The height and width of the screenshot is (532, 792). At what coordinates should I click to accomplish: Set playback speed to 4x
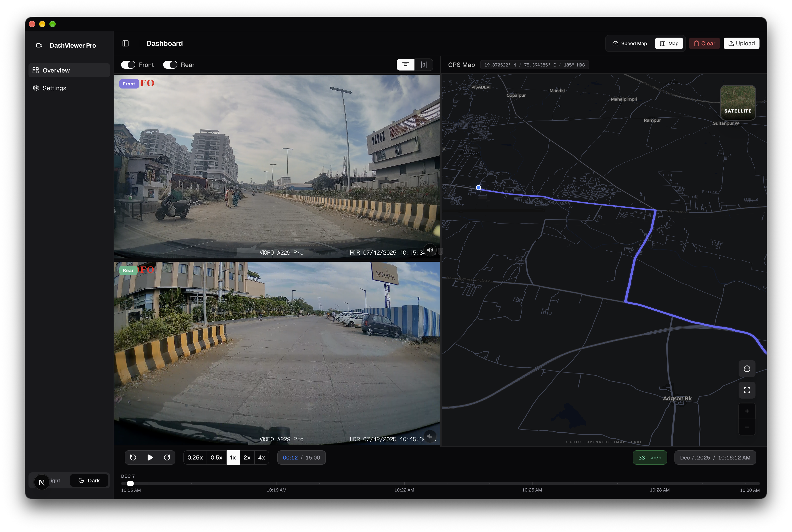point(261,458)
